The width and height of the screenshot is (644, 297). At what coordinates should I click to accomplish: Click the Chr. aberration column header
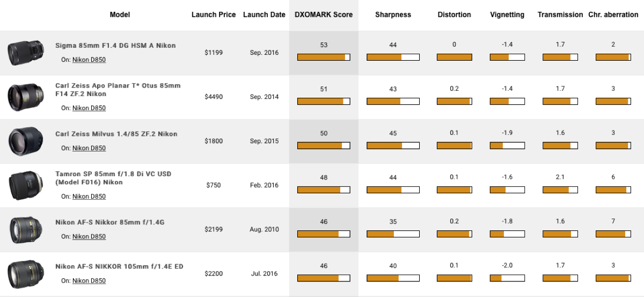(x=613, y=15)
